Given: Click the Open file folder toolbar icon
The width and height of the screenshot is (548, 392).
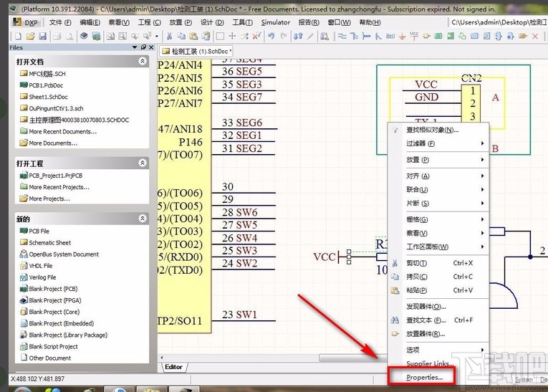Looking at the screenshot, I should pyautogui.click(x=30, y=36).
